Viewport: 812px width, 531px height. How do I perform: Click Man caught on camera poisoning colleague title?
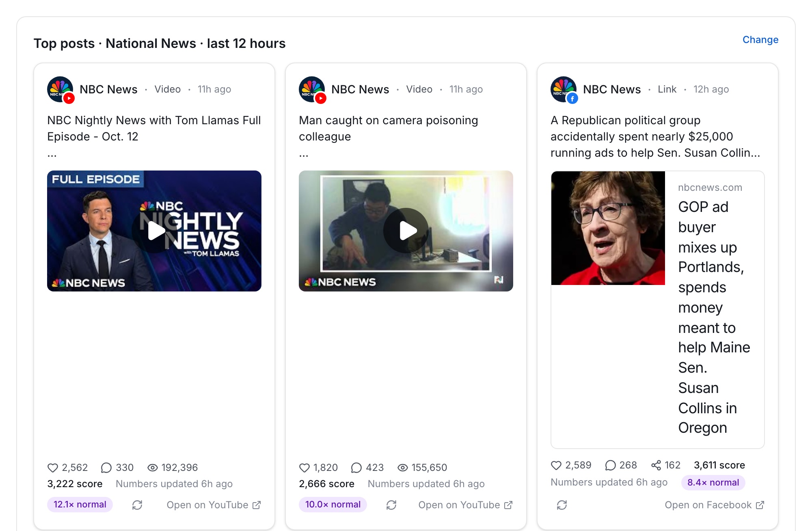pyautogui.click(x=389, y=128)
